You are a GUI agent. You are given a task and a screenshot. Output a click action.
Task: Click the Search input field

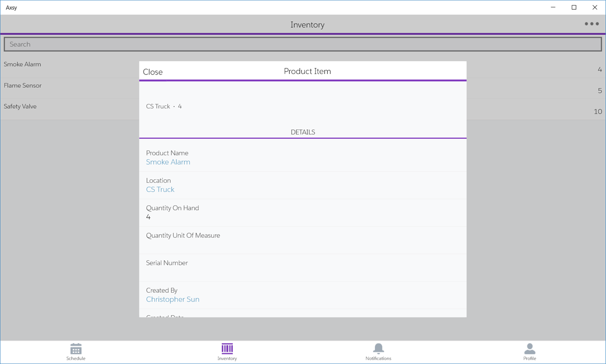pyautogui.click(x=303, y=44)
